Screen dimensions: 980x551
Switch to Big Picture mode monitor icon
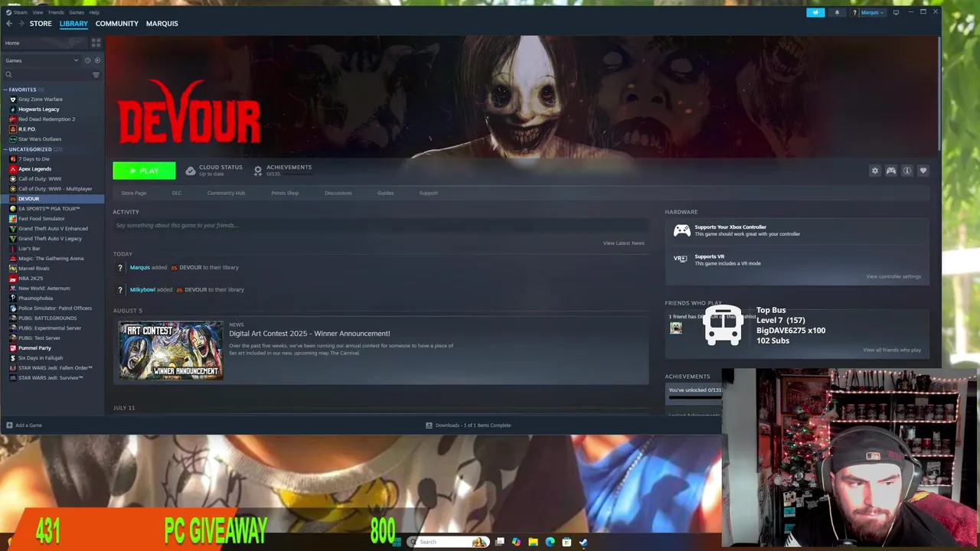coord(896,12)
